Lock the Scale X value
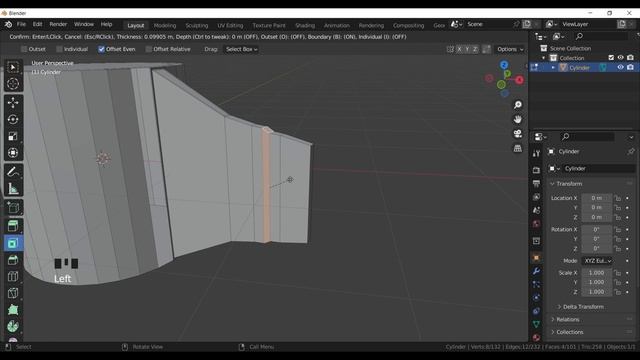The image size is (640, 360). (x=618, y=273)
